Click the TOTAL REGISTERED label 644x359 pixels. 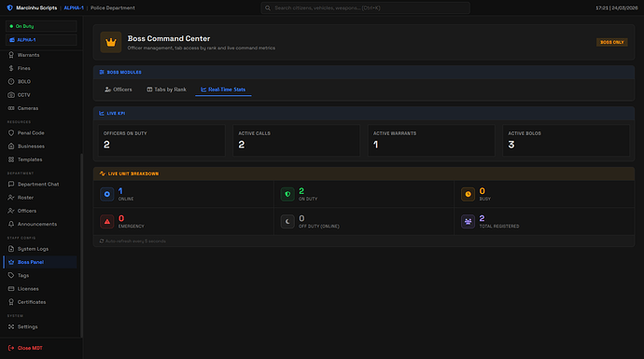[499, 226]
